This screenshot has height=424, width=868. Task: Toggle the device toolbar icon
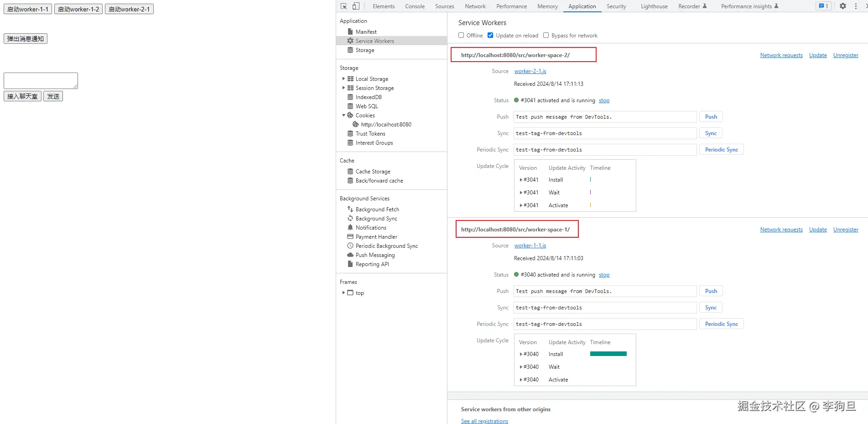[356, 6]
